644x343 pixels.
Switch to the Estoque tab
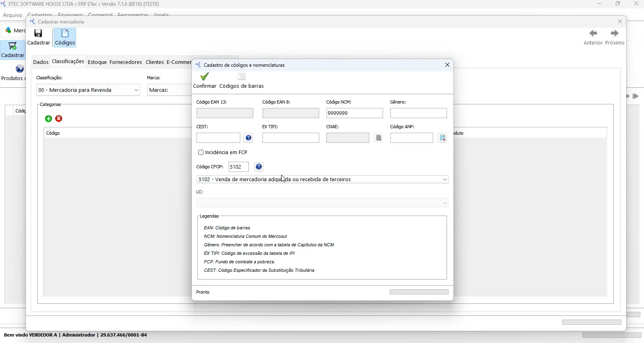click(97, 62)
